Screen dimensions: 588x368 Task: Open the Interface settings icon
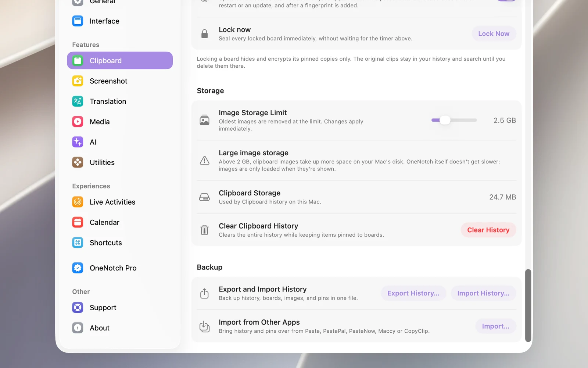pos(78,21)
